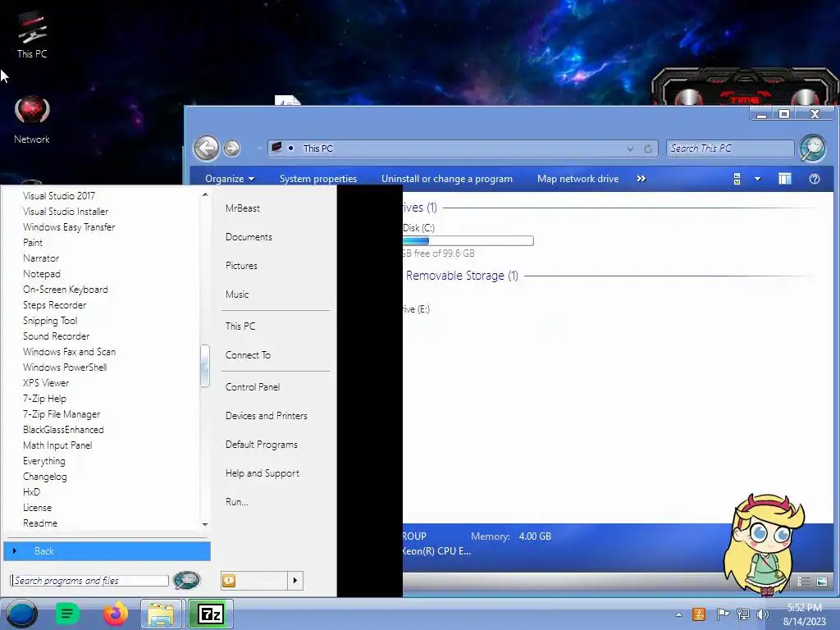This screenshot has width=840, height=630.
Task: Open the address bar history dropdown
Action: pyautogui.click(x=631, y=148)
